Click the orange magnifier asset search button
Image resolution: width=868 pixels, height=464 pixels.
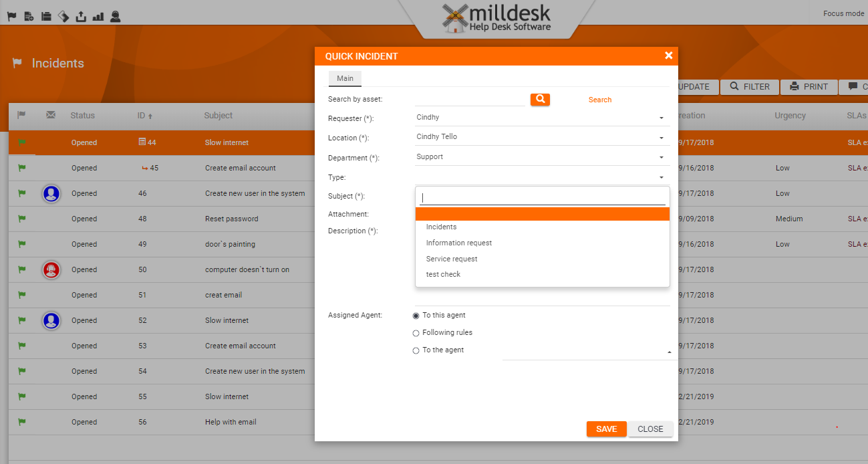click(x=540, y=100)
